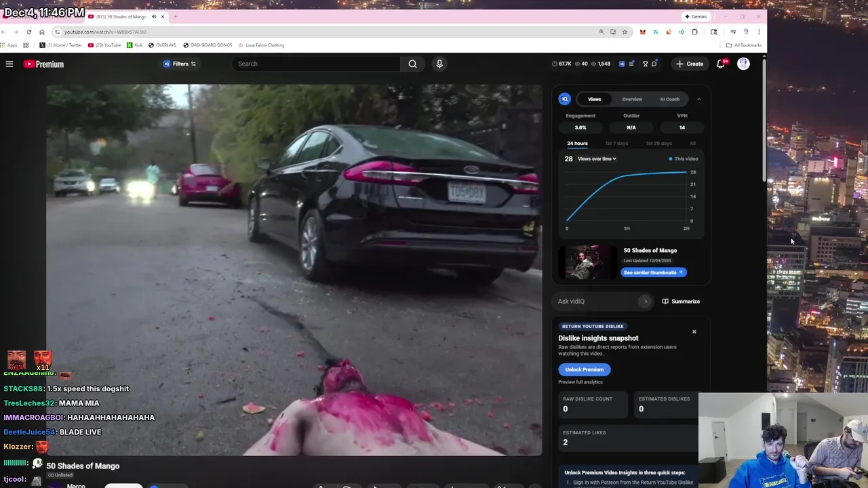Click the video player frame

tap(294, 270)
